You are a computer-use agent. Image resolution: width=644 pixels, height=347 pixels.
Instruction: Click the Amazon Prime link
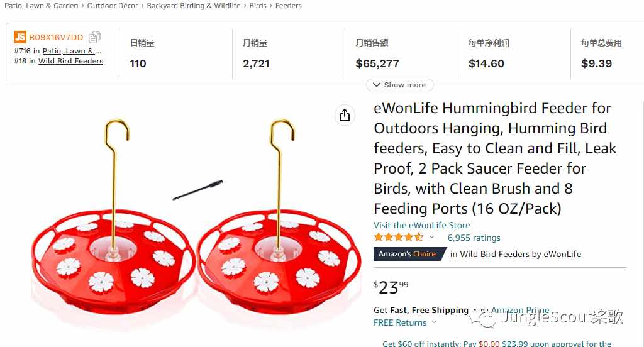coord(520,310)
